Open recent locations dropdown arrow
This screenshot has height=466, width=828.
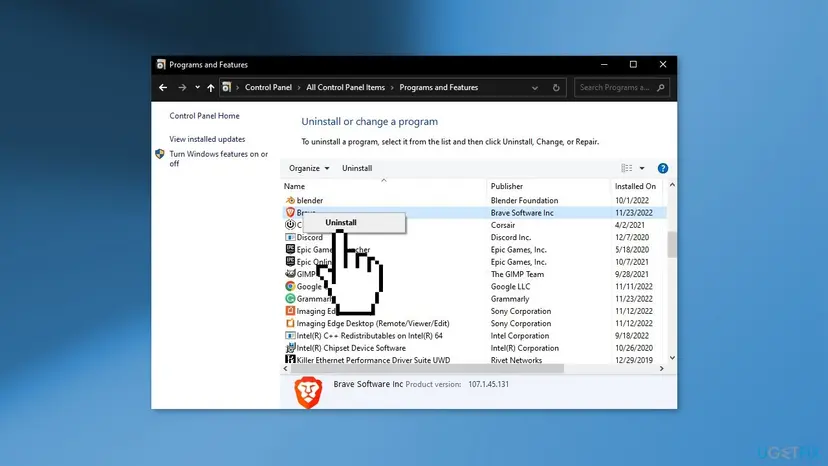click(197, 88)
